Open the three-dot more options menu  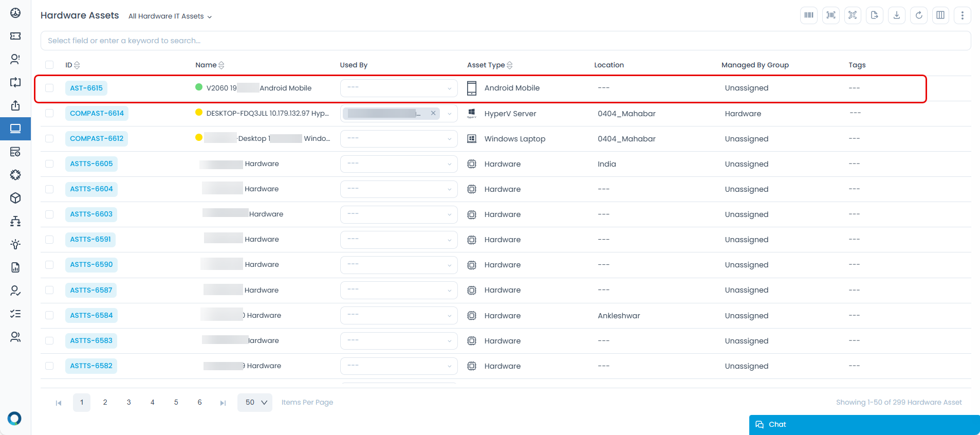point(963,15)
